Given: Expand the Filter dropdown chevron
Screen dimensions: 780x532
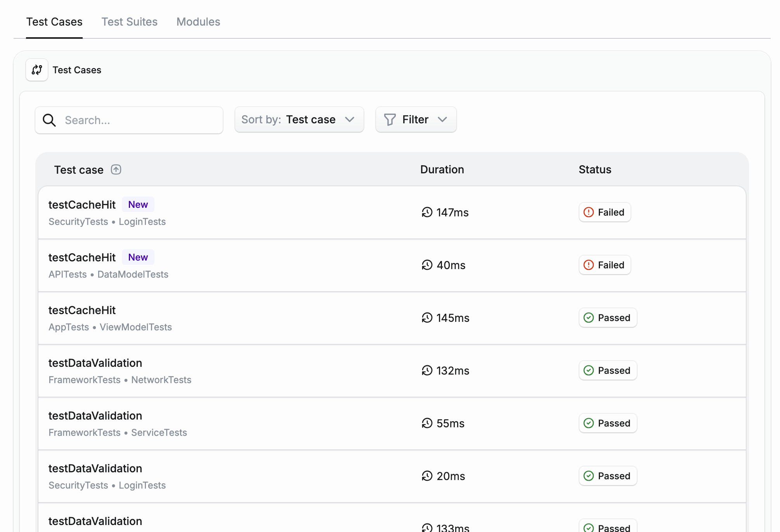Looking at the screenshot, I should click(x=442, y=119).
